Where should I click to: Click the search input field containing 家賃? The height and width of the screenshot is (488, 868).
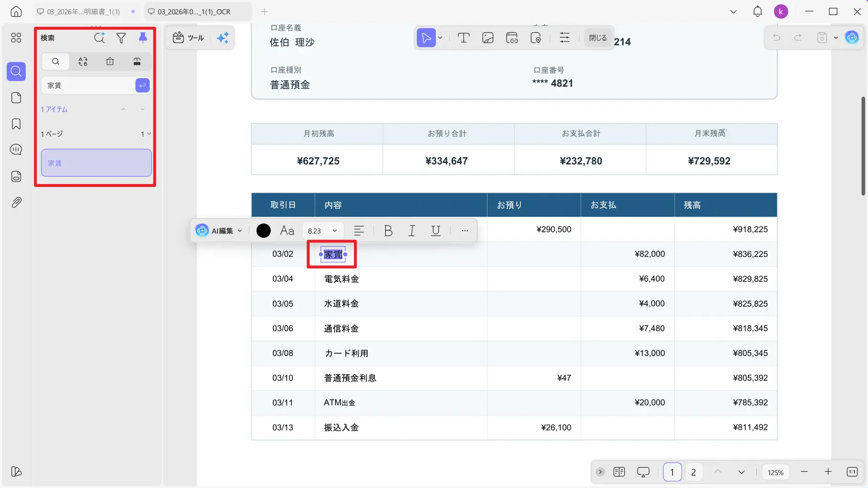coord(88,85)
